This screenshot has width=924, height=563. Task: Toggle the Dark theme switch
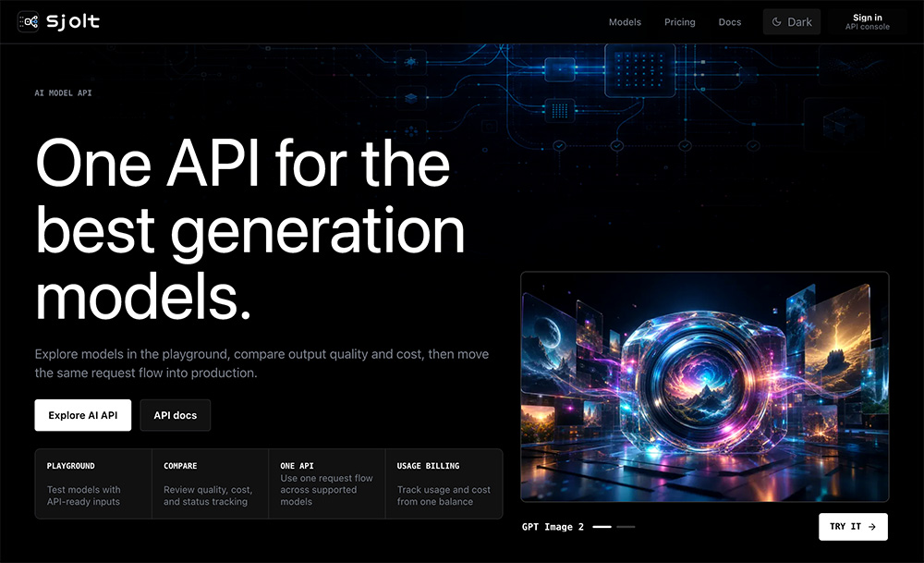pyautogui.click(x=792, y=22)
